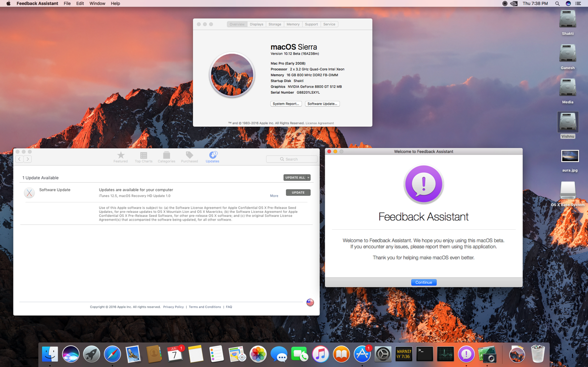The width and height of the screenshot is (588, 367).
Task: Select the Shakti drive on desktop
Action: (568, 22)
